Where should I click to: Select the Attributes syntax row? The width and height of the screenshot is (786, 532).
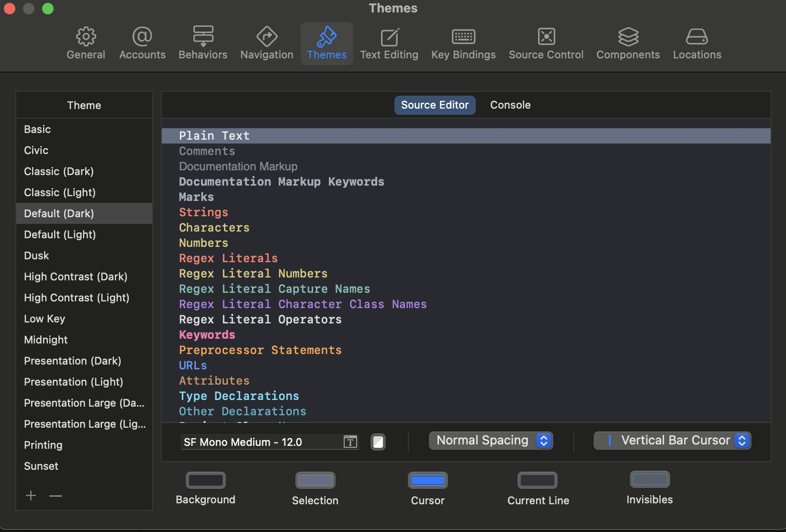(x=466, y=381)
